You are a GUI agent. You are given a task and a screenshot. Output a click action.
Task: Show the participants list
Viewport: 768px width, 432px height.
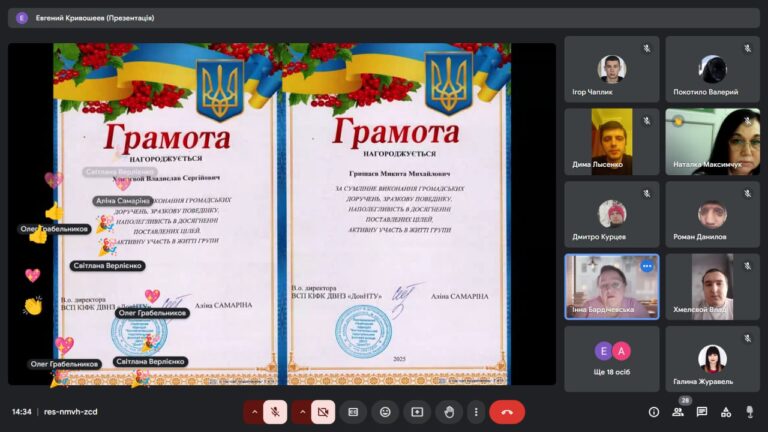pyautogui.click(x=678, y=412)
